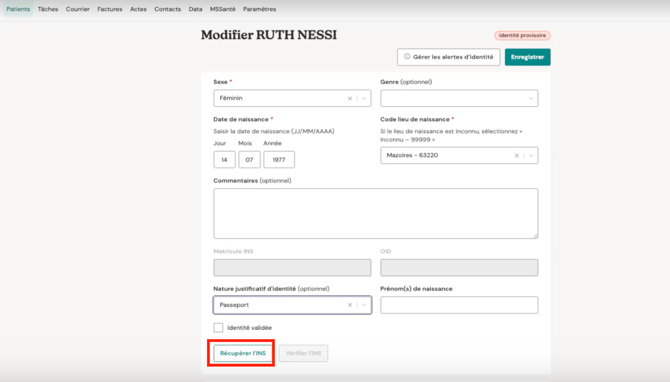Open the MSSanté menu

coord(223,9)
